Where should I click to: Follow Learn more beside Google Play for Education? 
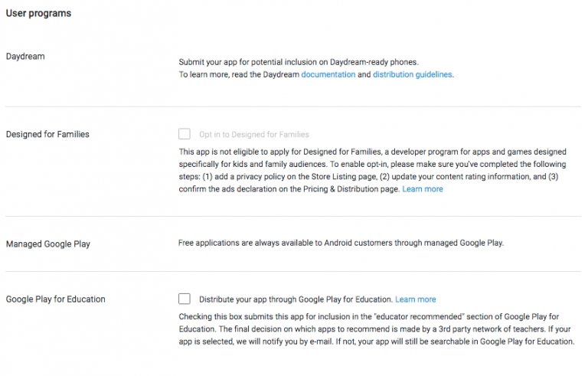(x=416, y=299)
